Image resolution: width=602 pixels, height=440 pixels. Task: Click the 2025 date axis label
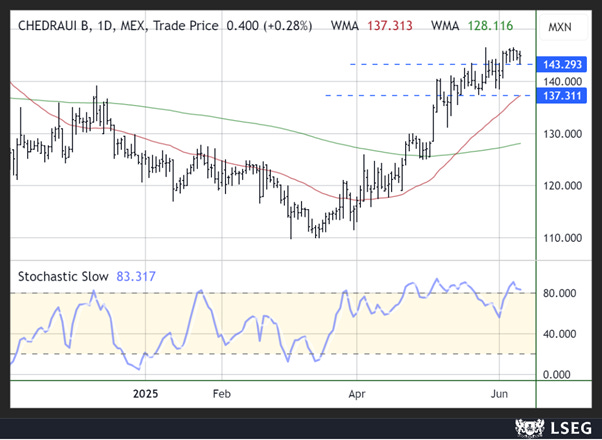point(145,394)
